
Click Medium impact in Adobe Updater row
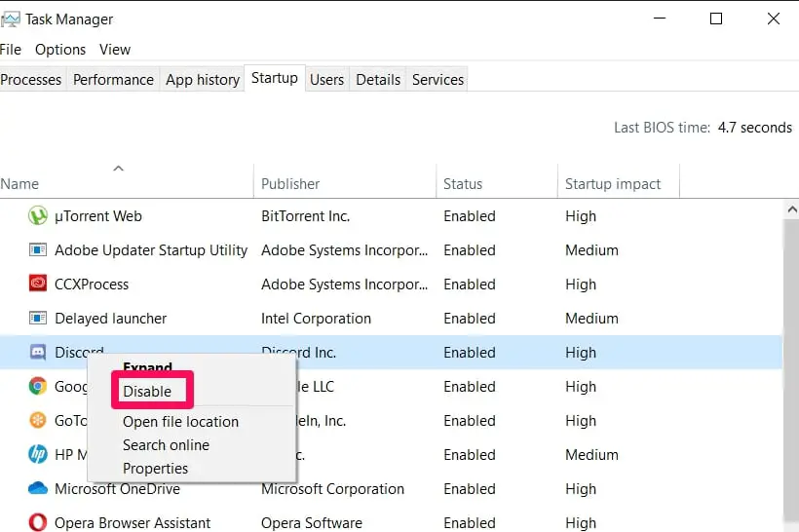591,250
